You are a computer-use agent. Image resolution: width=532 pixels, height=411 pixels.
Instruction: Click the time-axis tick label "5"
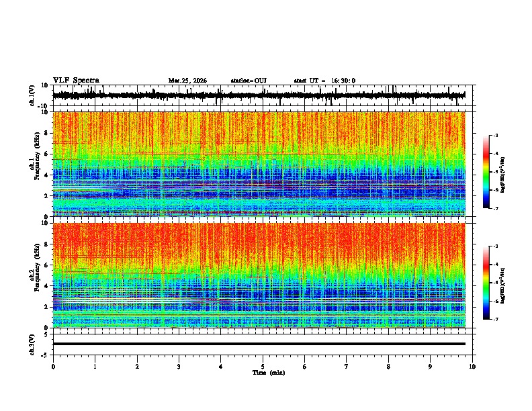point(263,367)
